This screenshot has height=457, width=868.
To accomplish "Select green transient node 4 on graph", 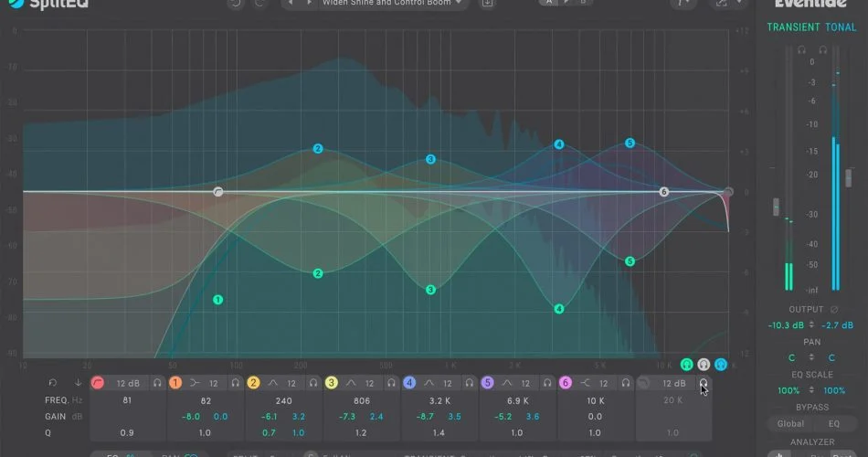I will tap(559, 309).
